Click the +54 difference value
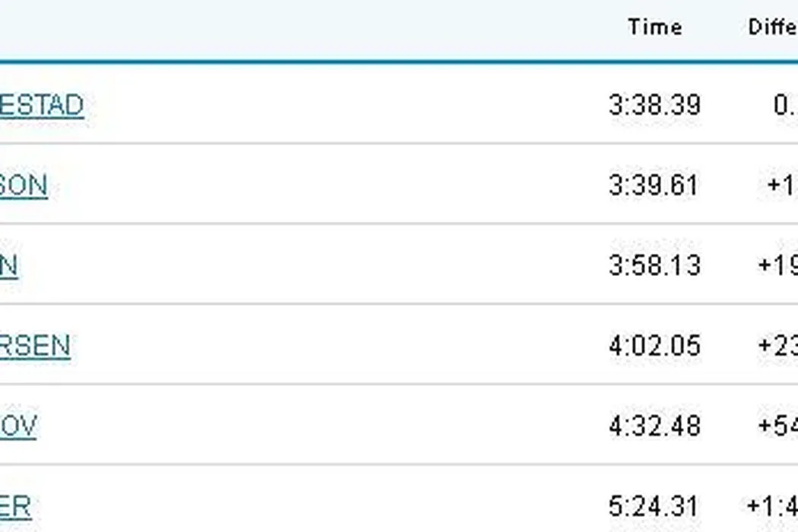Screen dimensions: 798x532 pyautogui.click(x=777, y=426)
